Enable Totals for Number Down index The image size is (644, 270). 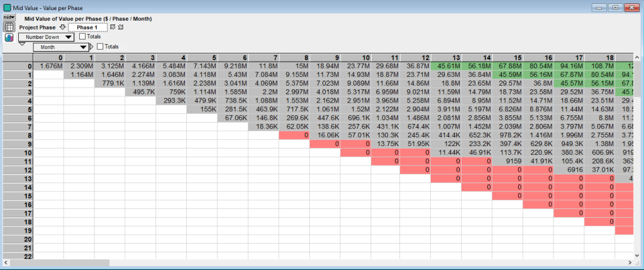tap(82, 37)
